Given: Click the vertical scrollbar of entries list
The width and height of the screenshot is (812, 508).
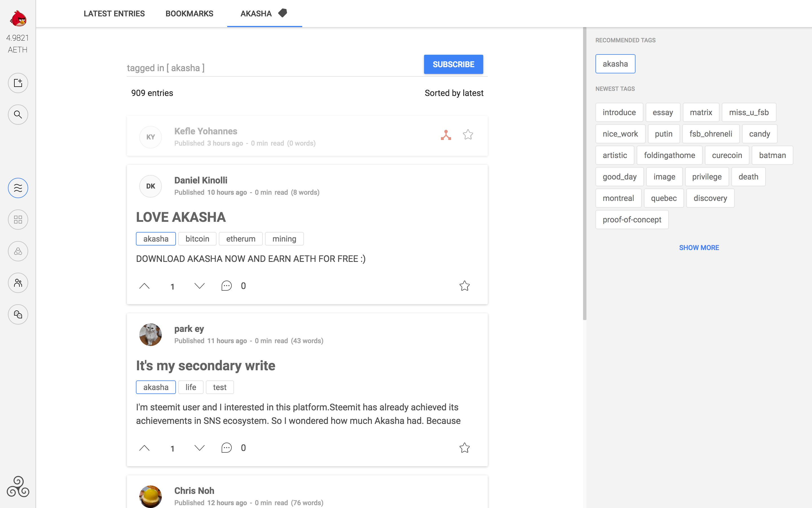Looking at the screenshot, I should (x=584, y=173).
